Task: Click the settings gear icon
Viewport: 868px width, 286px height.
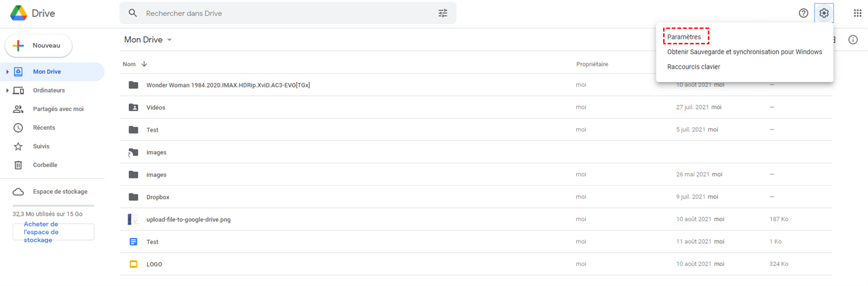Action: coord(824,13)
